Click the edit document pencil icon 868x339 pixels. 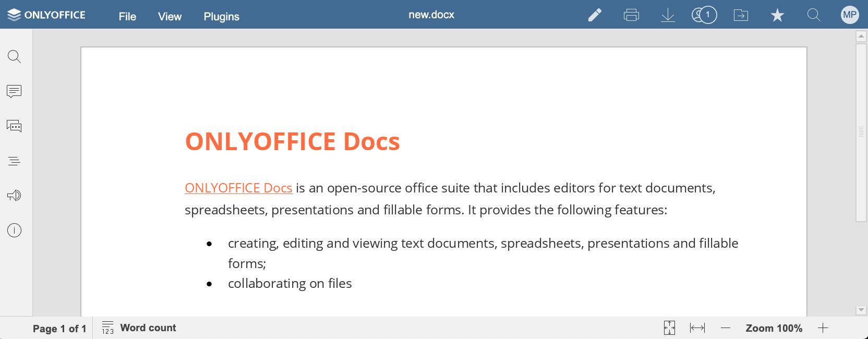595,15
